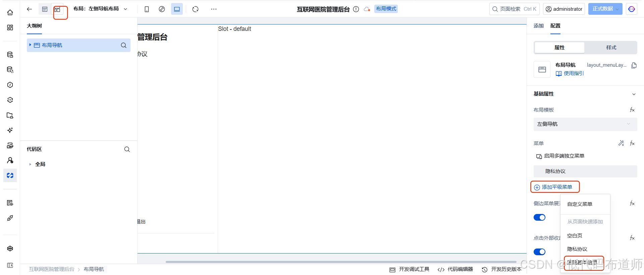
Task: Select the 属性 tab
Action: click(x=559, y=48)
